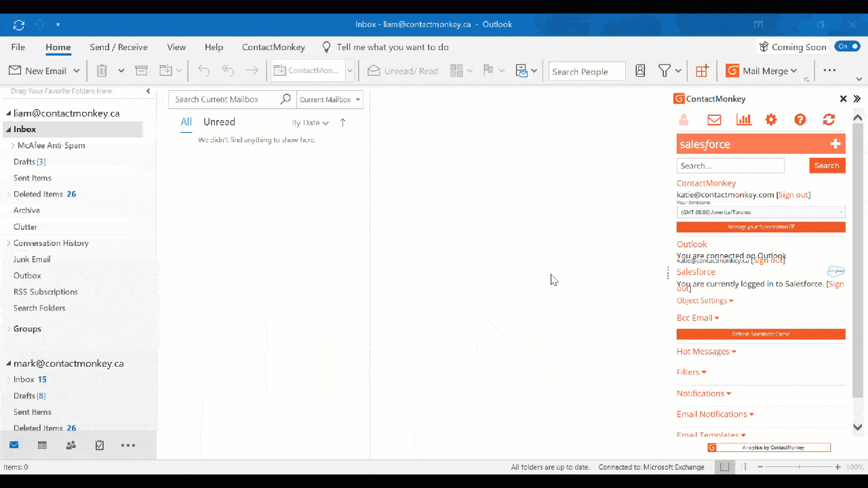The image size is (868, 488).
Task: Click the zoom out minus button
Action: (x=760, y=467)
